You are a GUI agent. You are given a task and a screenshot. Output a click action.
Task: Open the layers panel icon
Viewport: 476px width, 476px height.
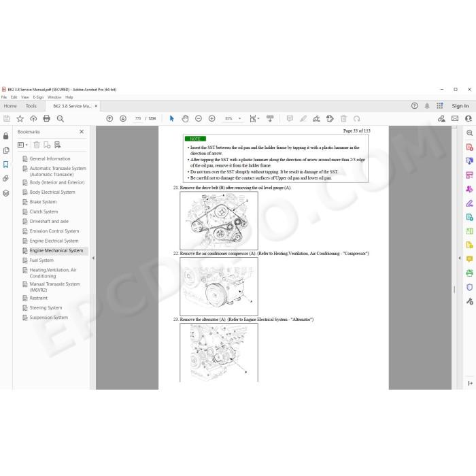pyautogui.click(x=5, y=193)
